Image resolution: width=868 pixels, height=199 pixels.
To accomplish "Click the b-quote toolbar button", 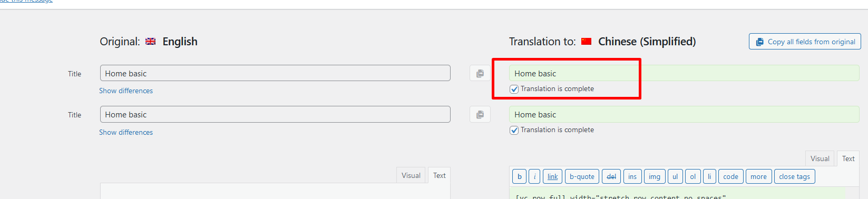I will click(582, 176).
